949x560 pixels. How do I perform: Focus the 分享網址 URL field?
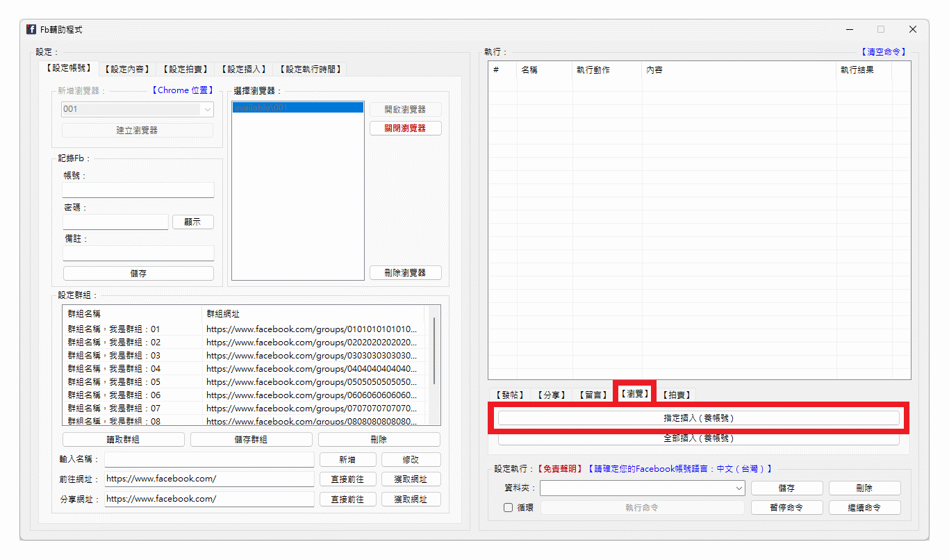pyautogui.click(x=209, y=500)
